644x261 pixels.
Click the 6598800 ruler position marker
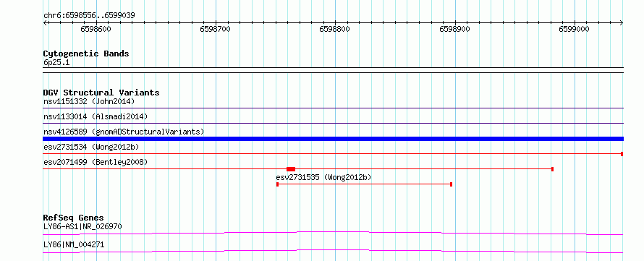pyautogui.click(x=335, y=29)
